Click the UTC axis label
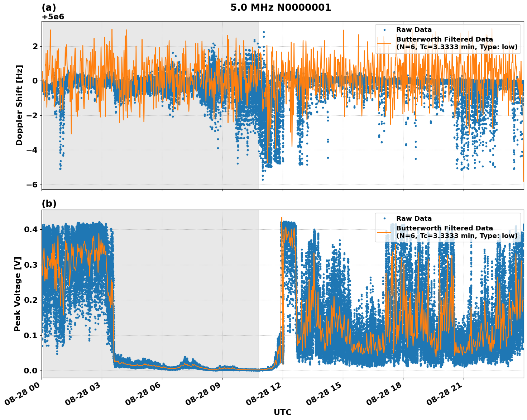The height and width of the screenshot is (420, 527). tap(283, 412)
